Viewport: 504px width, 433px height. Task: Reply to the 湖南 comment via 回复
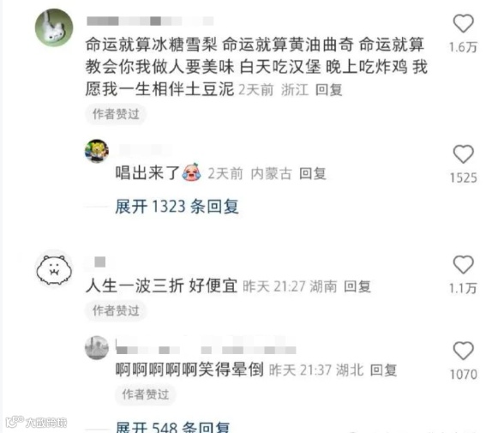[x=357, y=286]
